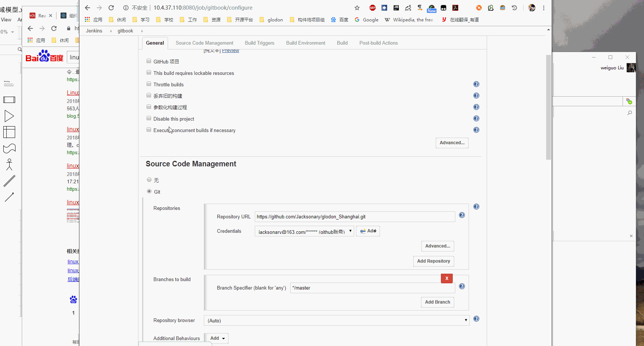
Task: Click the repository Advanced... button
Action: click(438, 246)
